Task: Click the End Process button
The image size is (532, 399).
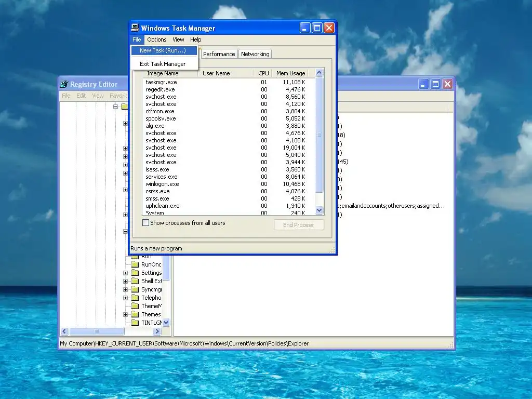Action: [x=299, y=225]
